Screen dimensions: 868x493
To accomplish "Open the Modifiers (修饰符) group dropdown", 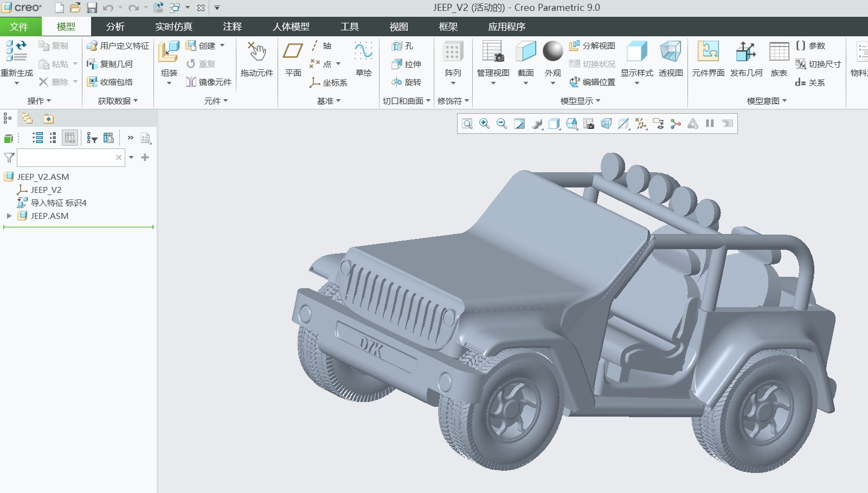I will pos(453,101).
